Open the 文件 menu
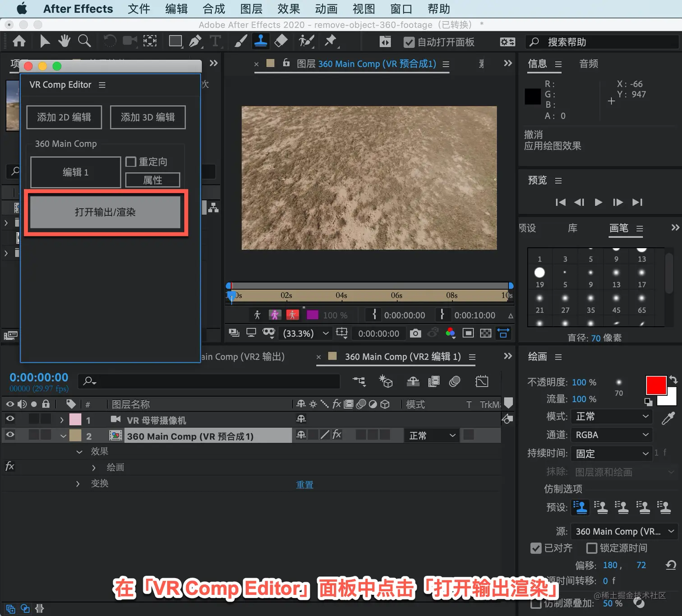The height and width of the screenshot is (616, 682). point(139,9)
